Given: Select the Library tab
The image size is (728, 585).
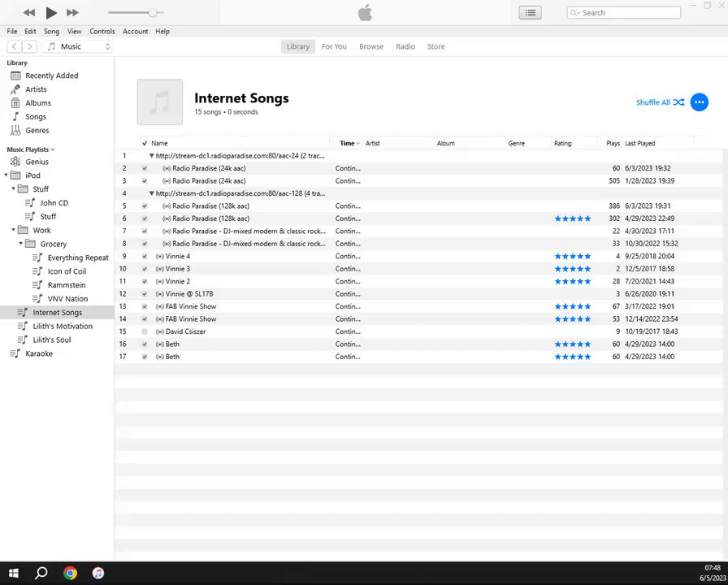Looking at the screenshot, I should point(298,46).
